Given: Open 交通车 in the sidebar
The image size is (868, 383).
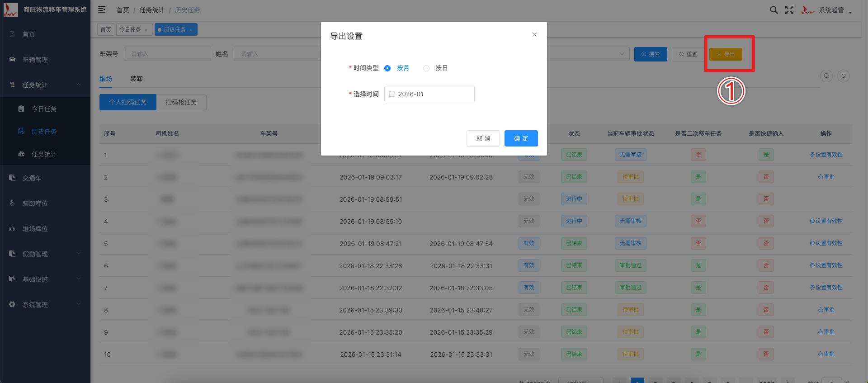Looking at the screenshot, I should click(x=45, y=178).
